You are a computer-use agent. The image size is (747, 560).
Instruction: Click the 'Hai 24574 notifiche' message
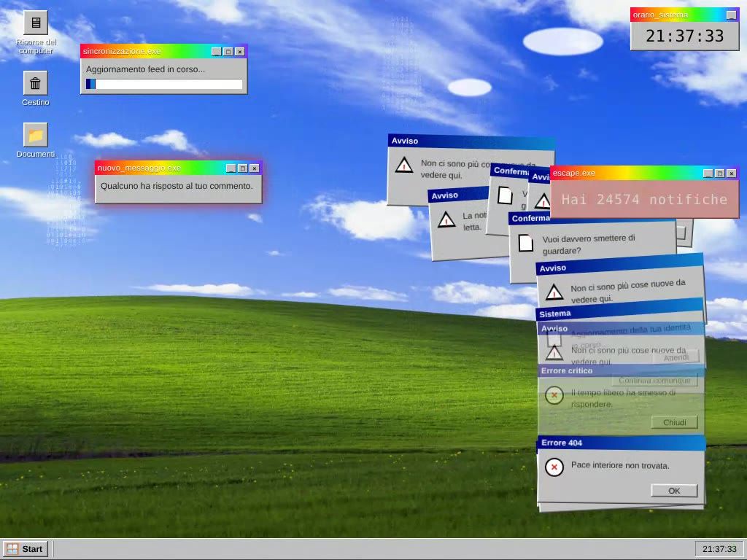point(645,199)
